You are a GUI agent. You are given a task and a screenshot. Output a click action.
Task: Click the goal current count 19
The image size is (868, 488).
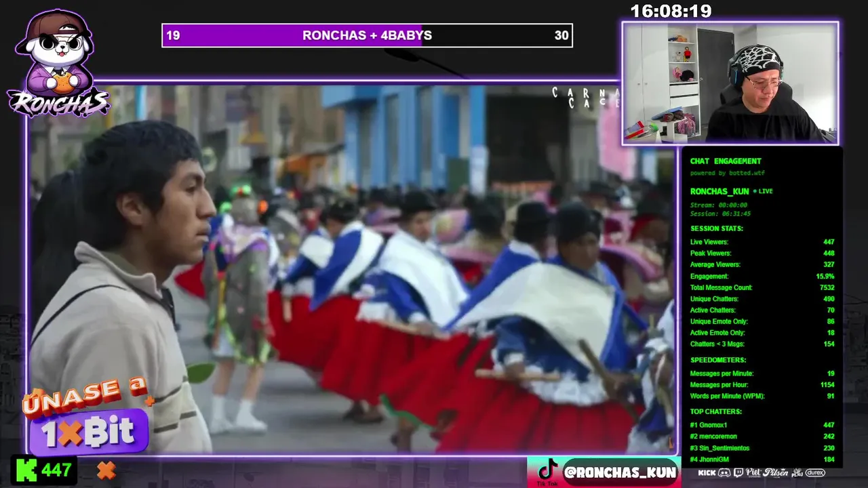[x=173, y=35]
